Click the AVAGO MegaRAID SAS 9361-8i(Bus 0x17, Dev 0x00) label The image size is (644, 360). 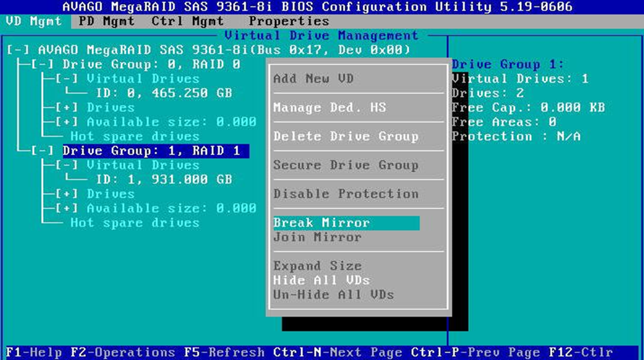(224, 50)
